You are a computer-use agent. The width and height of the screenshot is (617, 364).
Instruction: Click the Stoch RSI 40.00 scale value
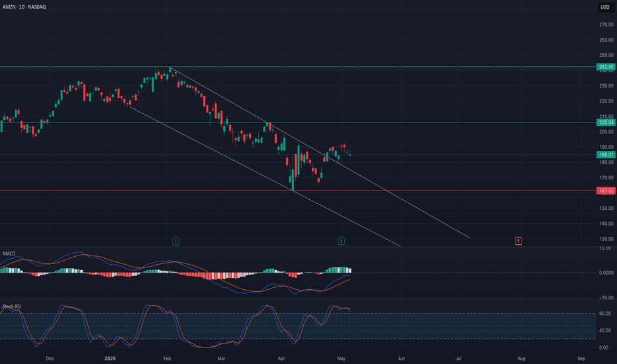point(605,330)
